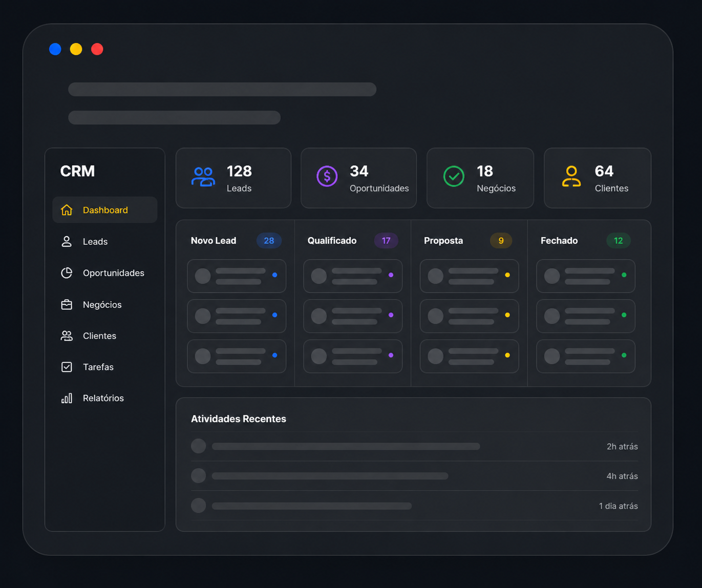Open Tarefas from the sidebar
This screenshot has width=702, height=588.
coord(105,367)
